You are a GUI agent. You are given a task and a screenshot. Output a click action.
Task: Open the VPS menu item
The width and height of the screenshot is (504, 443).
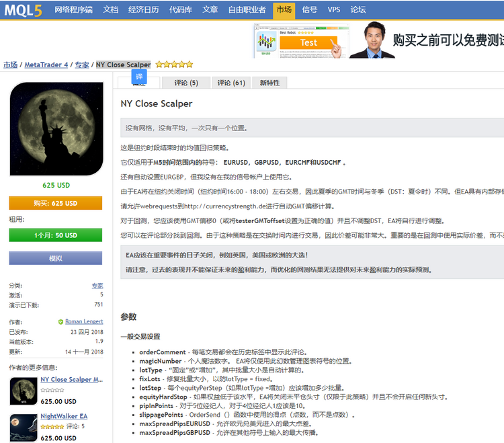coord(333,9)
